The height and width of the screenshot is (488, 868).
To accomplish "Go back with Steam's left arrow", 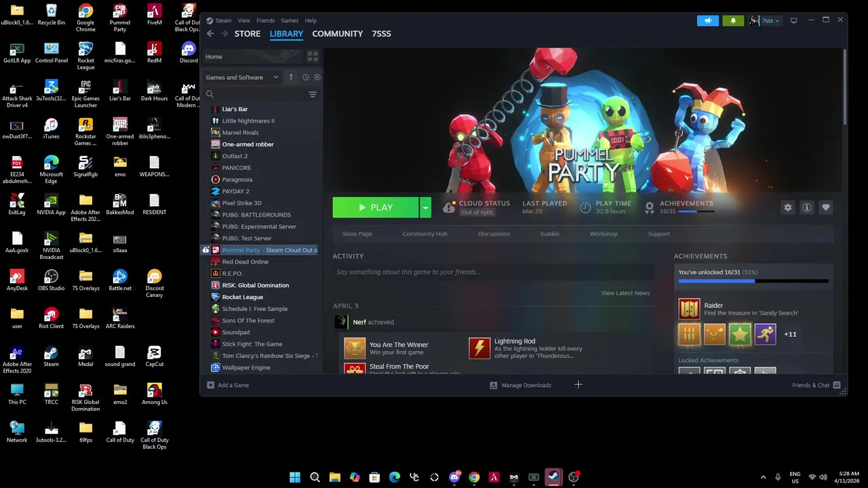I will [x=210, y=34].
